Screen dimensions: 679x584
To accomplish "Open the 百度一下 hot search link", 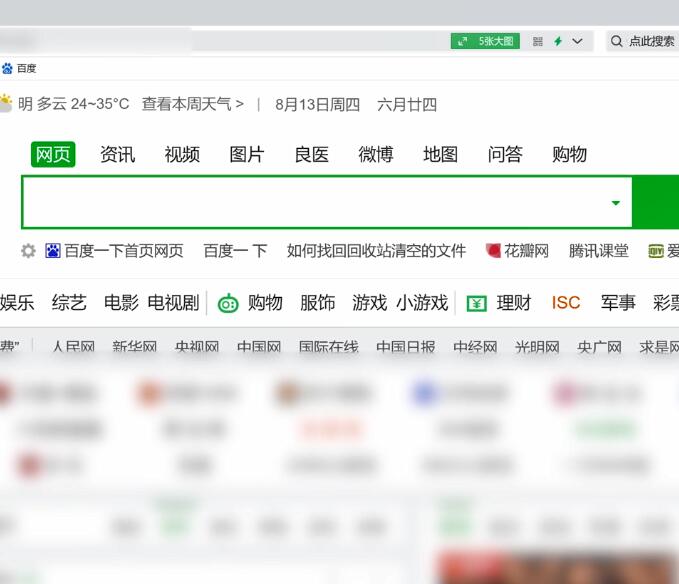I will pyautogui.click(x=235, y=251).
